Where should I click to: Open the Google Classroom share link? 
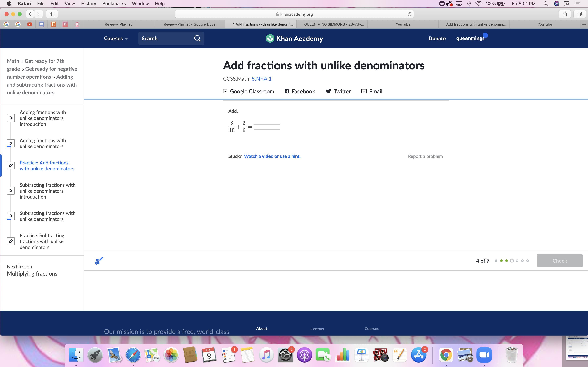click(249, 92)
